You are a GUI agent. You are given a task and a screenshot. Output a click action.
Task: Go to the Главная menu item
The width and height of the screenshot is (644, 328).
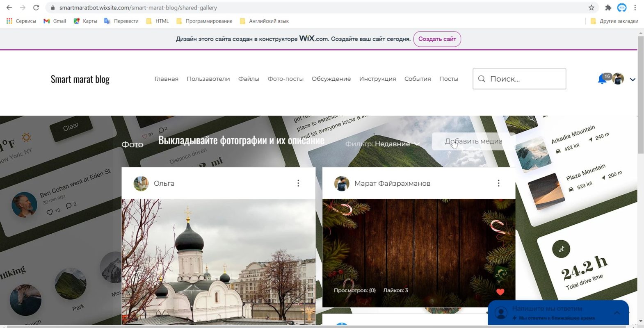(x=167, y=79)
